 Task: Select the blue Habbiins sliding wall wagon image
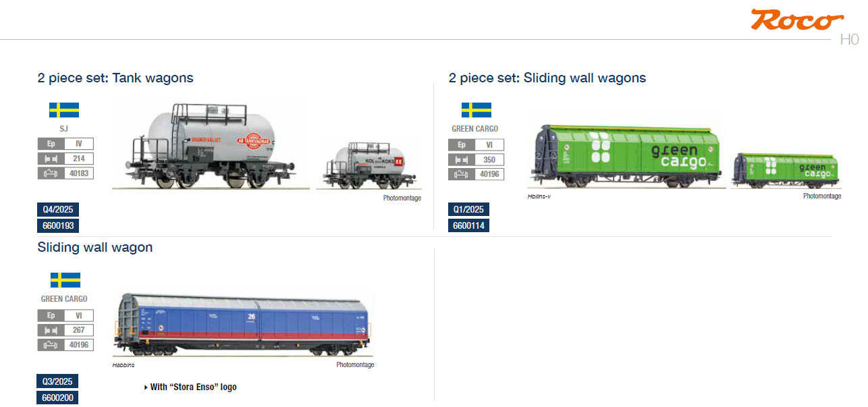243,325
